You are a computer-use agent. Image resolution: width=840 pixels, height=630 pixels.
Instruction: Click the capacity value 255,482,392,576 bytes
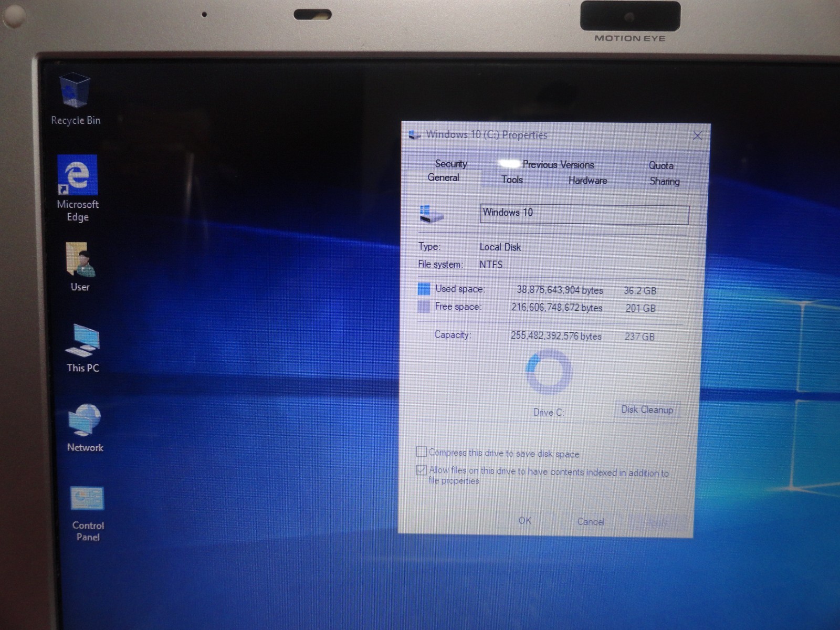(556, 336)
